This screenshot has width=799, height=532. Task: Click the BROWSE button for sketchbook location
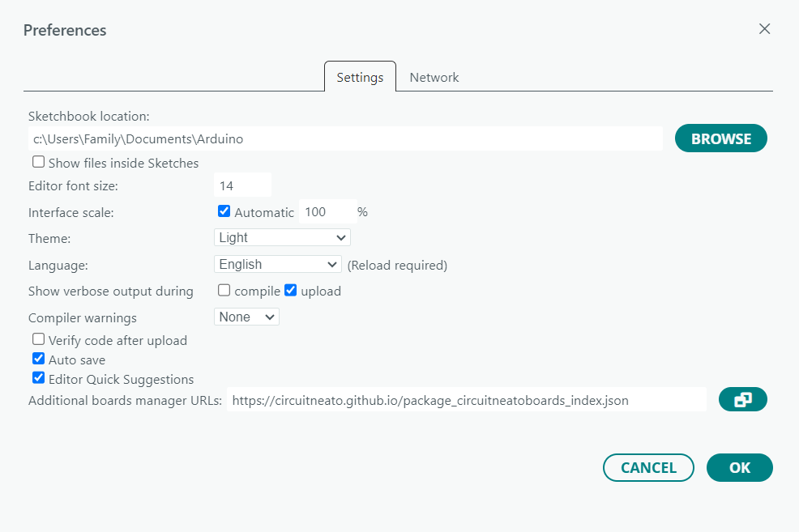(721, 138)
